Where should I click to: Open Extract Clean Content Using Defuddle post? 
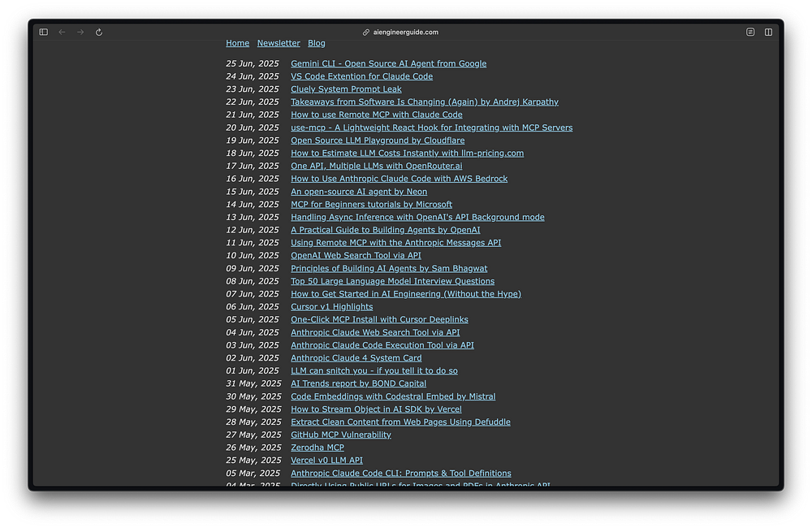[x=400, y=422]
